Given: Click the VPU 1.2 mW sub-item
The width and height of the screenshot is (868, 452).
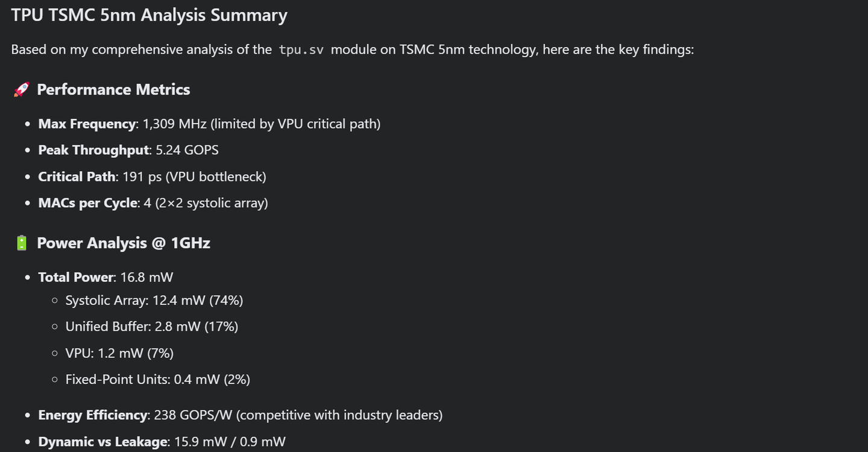Looking at the screenshot, I should (x=119, y=353).
